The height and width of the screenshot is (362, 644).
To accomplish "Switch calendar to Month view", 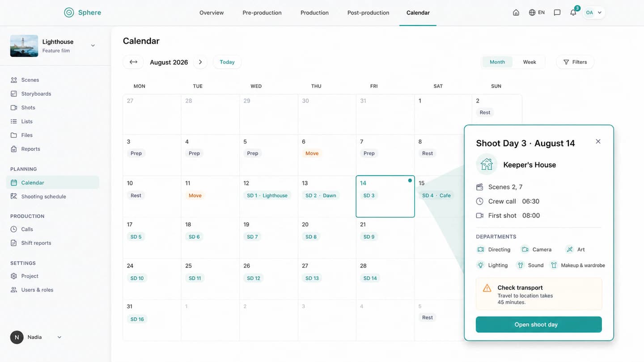I will point(497,62).
